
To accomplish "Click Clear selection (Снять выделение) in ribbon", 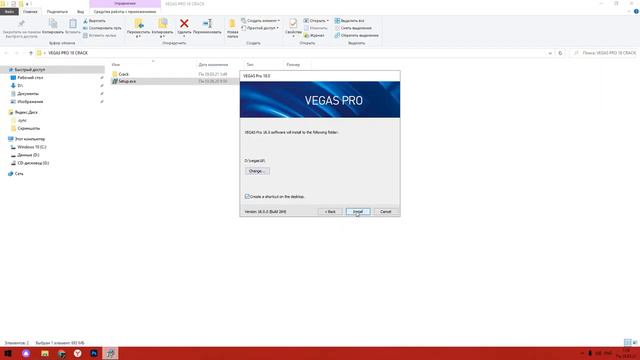I will pos(353,28).
